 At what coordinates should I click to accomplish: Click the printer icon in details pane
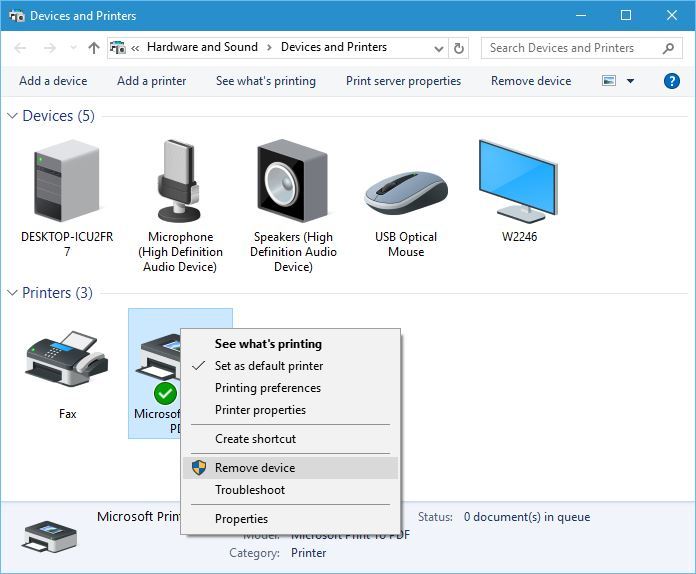(49, 536)
